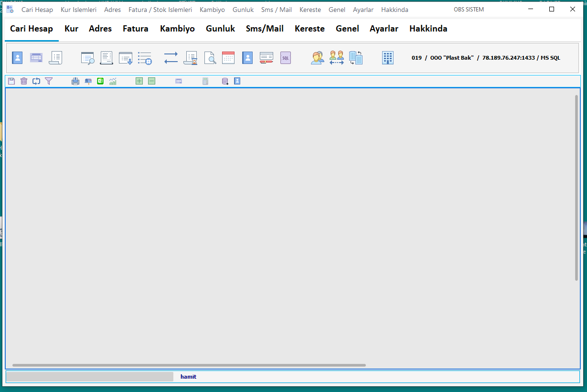
Task: Open the Kur Islemleri menu
Action: coord(78,10)
